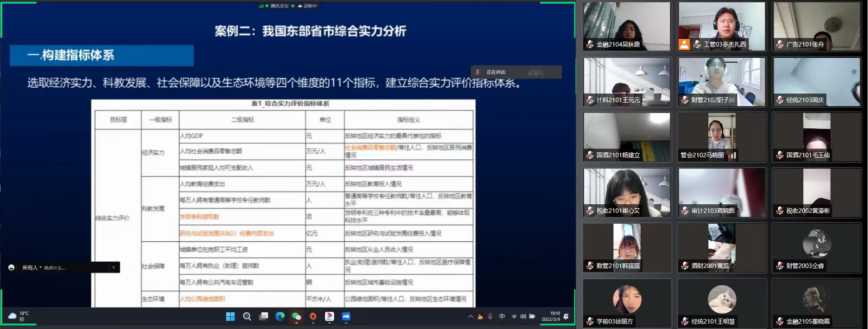Switch the 中 input method indicator

(502, 316)
